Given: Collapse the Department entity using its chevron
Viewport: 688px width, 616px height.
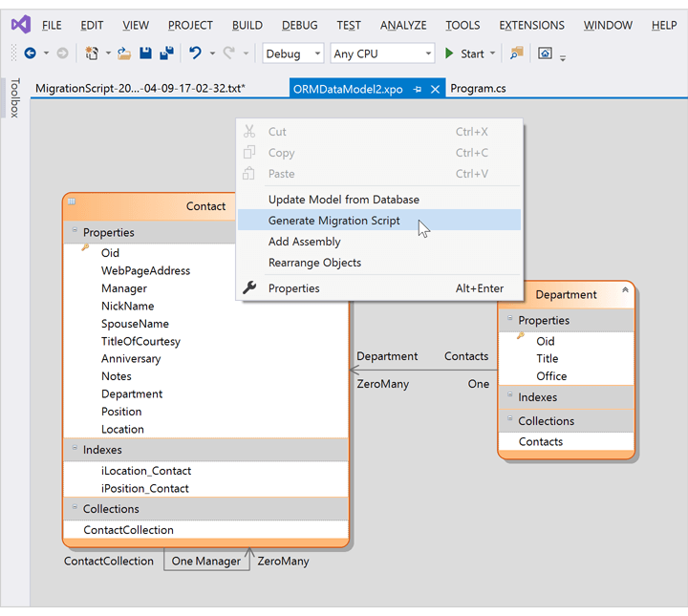Looking at the screenshot, I should 625,289.
